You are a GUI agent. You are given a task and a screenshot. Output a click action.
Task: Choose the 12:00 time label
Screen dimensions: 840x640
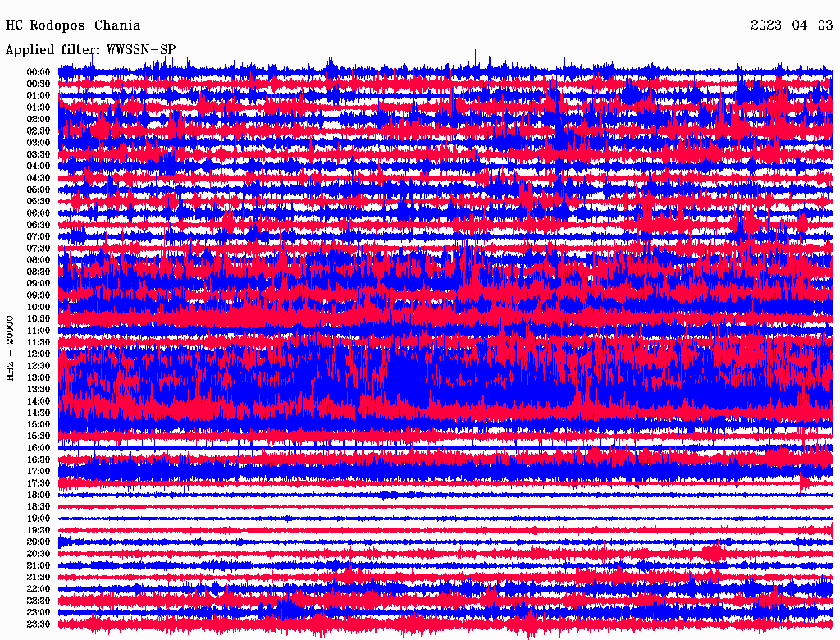[x=39, y=354]
